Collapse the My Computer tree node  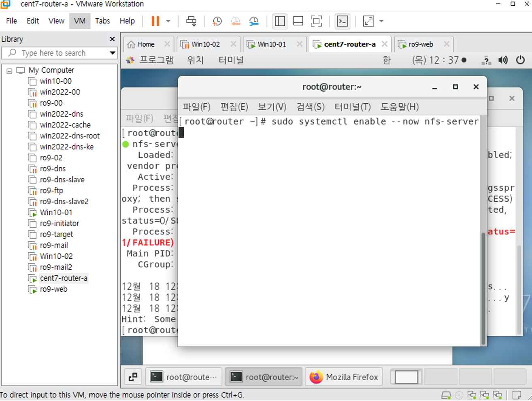point(9,70)
